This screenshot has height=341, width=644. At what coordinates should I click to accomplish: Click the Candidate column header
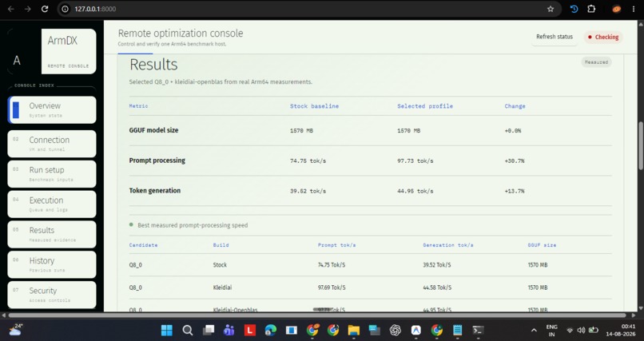pos(143,245)
